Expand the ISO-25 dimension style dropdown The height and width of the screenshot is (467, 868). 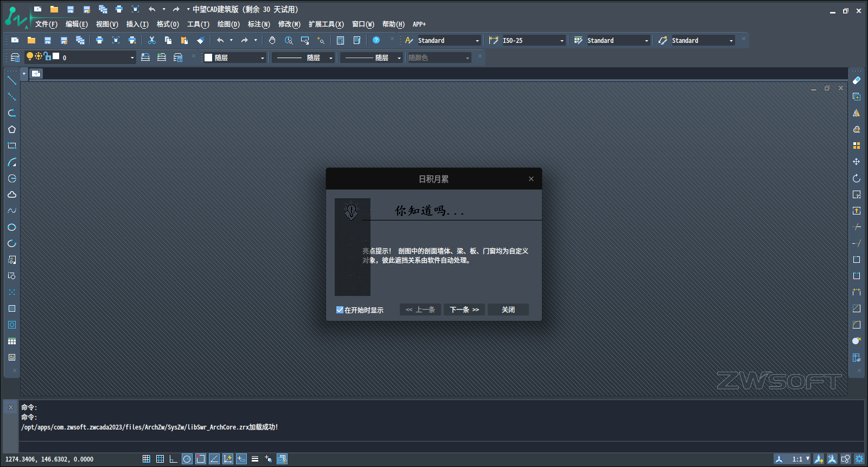point(562,41)
